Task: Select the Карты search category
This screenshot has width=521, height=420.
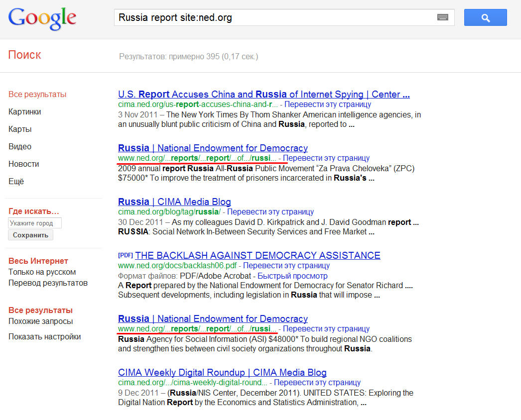Action: [20, 129]
